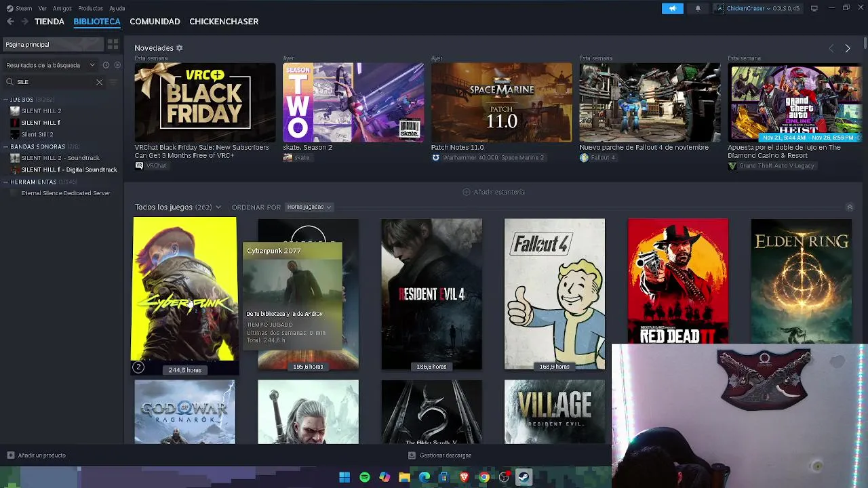The image size is (868, 488).
Task: Show next Novedades items arrow
Action: pyautogui.click(x=847, y=48)
